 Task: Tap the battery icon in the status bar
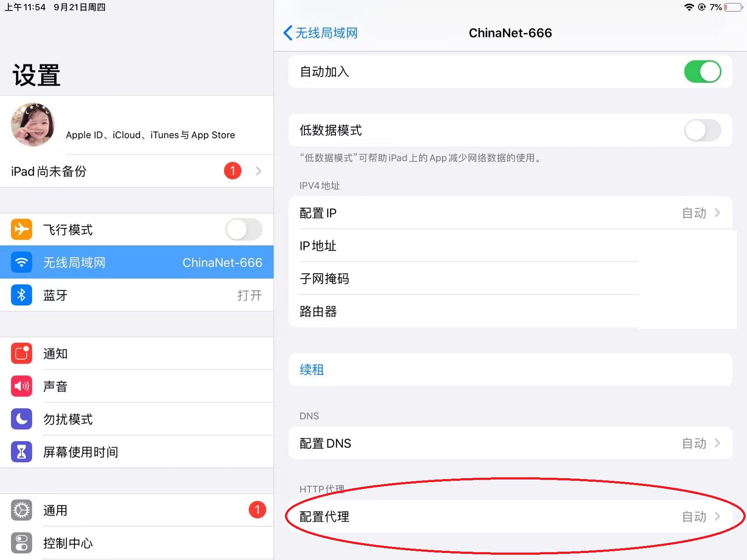click(x=733, y=7)
